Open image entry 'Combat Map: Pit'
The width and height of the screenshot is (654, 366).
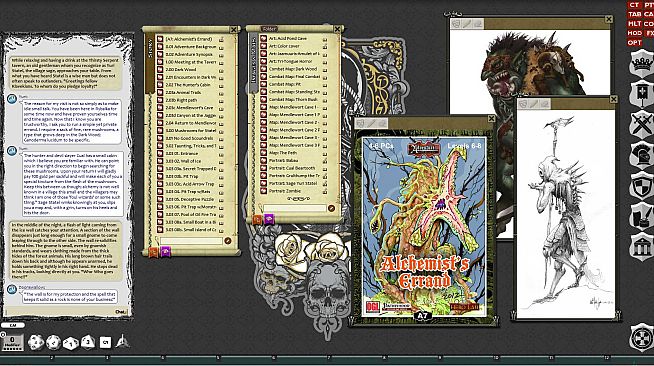[284, 84]
